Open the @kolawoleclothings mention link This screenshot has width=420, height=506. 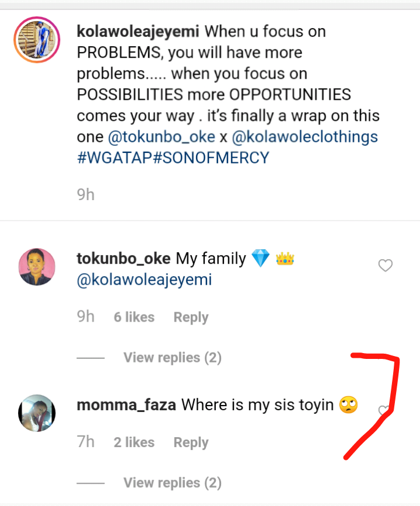[304, 137]
